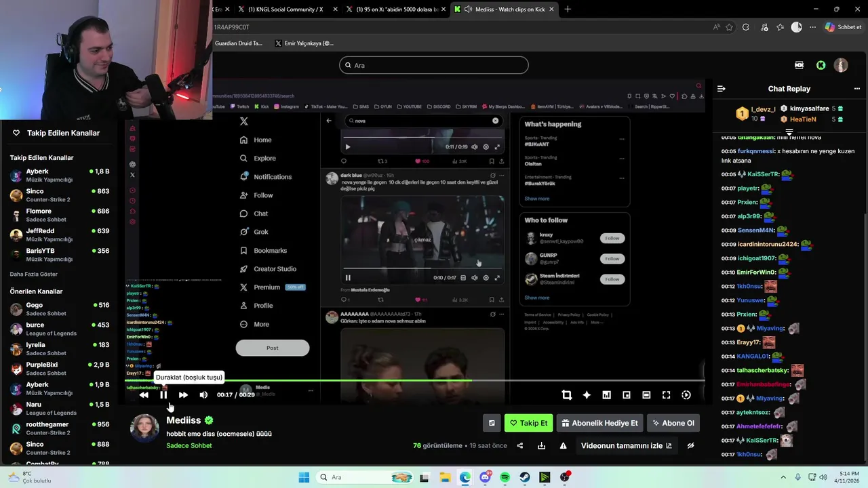Screen dimensions: 868x488
Task: Open Chat Replay three-dot options menu
Action: (856, 89)
